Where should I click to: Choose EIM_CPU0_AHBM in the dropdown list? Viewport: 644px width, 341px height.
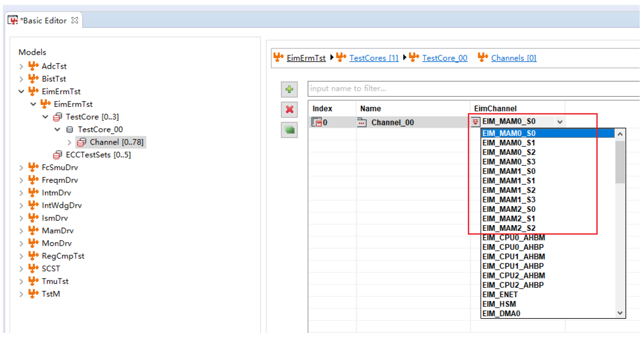pyautogui.click(x=513, y=238)
